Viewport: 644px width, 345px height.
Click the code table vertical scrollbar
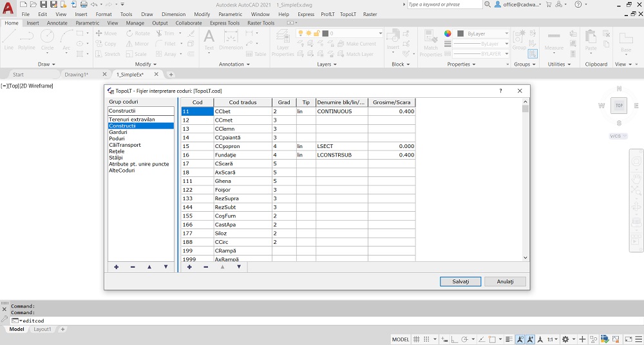click(x=526, y=179)
